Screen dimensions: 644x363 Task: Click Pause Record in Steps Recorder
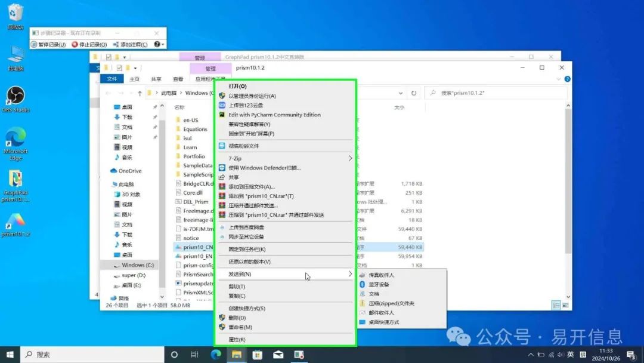[x=48, y=44]
